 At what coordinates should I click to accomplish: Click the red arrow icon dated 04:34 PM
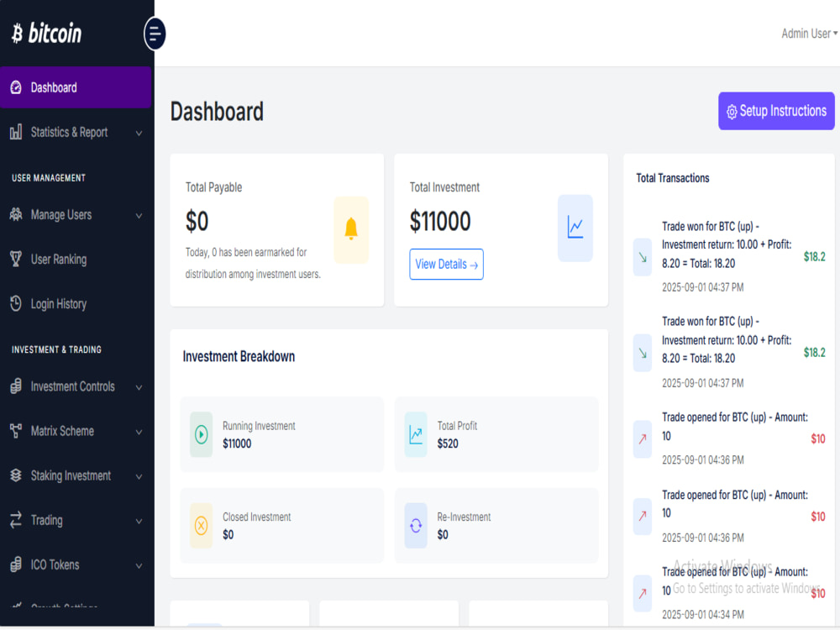coord(643,593)
